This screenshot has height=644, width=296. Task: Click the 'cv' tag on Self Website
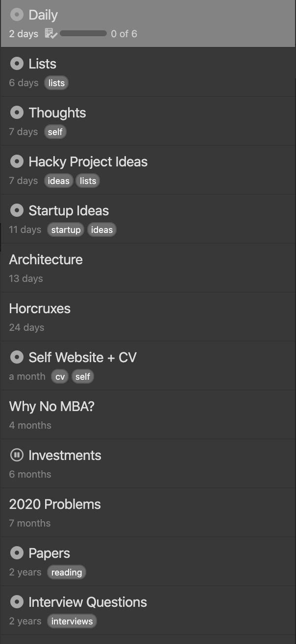60,377
